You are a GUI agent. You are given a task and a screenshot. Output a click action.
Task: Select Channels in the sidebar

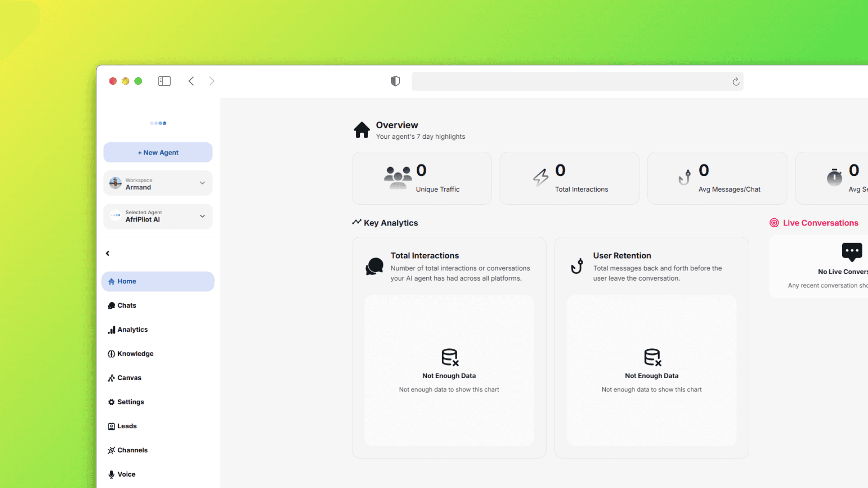click(132, 450)
